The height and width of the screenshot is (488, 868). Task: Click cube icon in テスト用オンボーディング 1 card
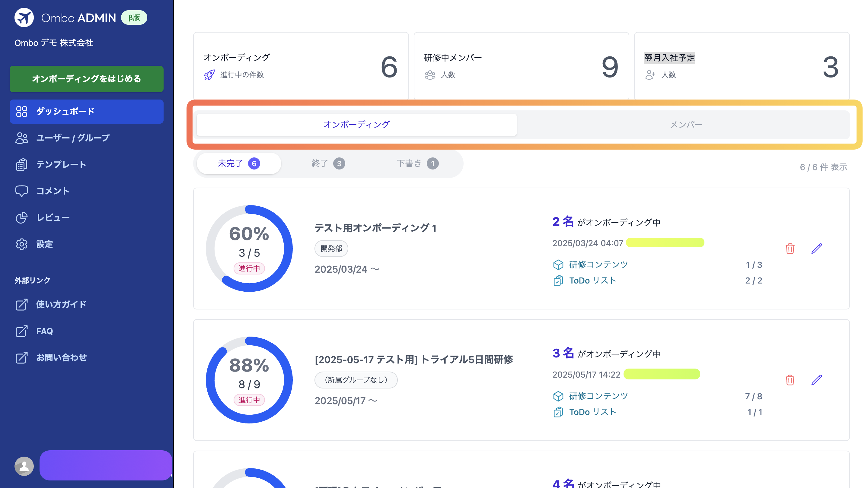click(558, 265)
